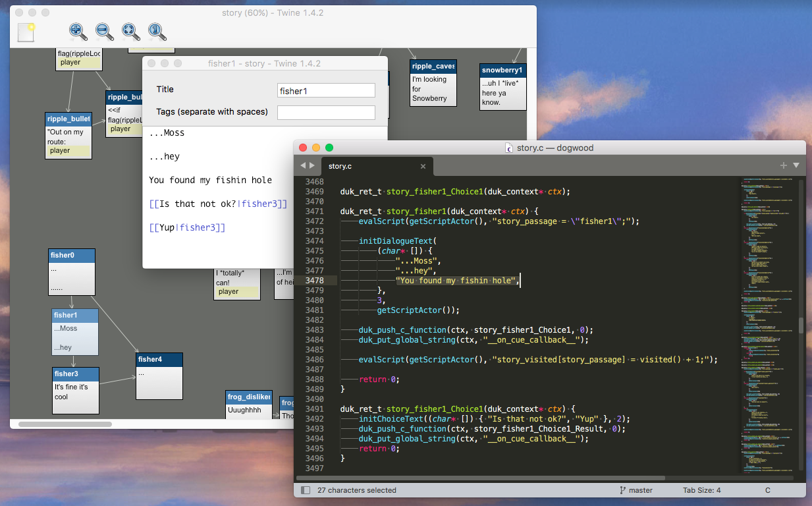Click the zoom out magnifier
The width and height of the screenshot is (812, 506).
pyautogui.click(x=104, y=31)
